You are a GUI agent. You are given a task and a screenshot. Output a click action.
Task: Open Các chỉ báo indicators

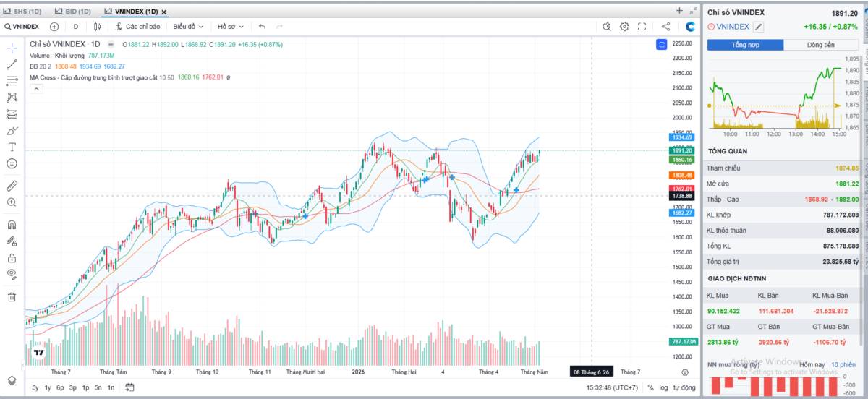(x=137, y=27)
